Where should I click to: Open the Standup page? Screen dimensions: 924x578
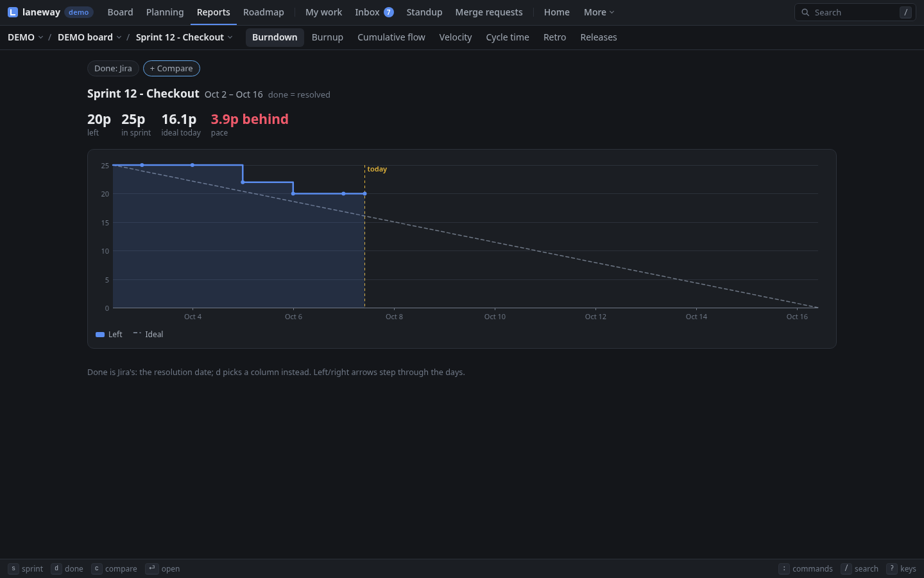(424, 12)
